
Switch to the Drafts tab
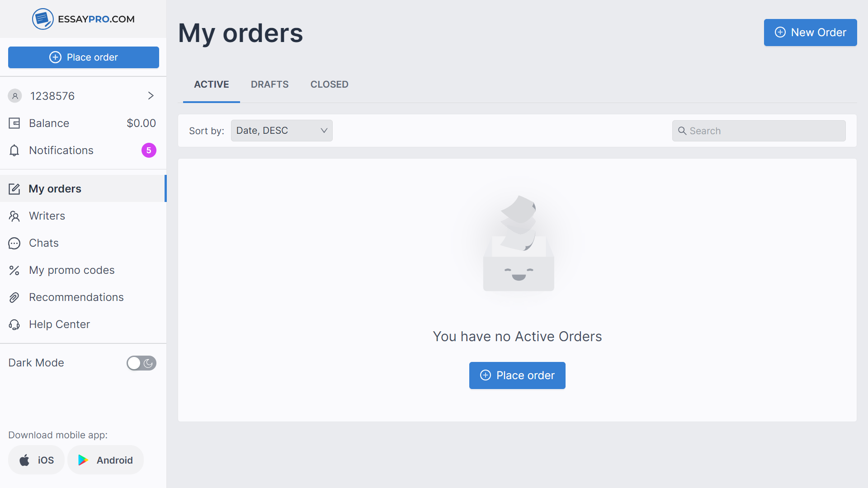click(269, 84)
